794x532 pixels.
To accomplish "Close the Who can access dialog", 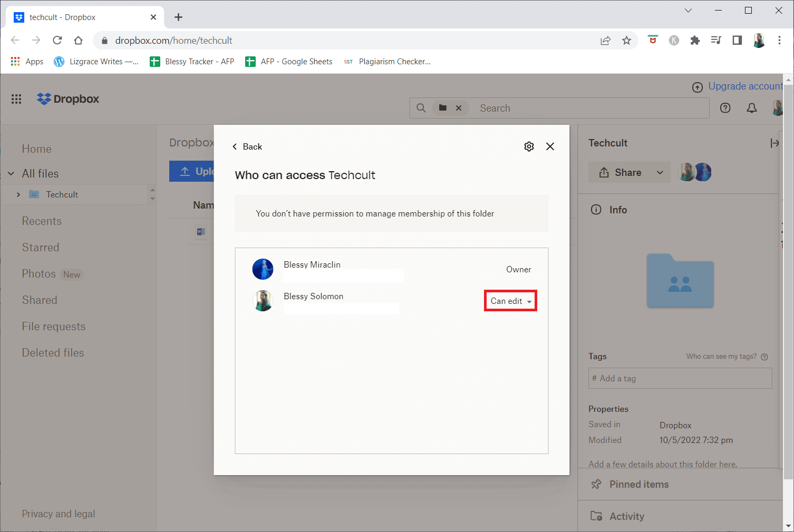I will (x=550, y=146).
